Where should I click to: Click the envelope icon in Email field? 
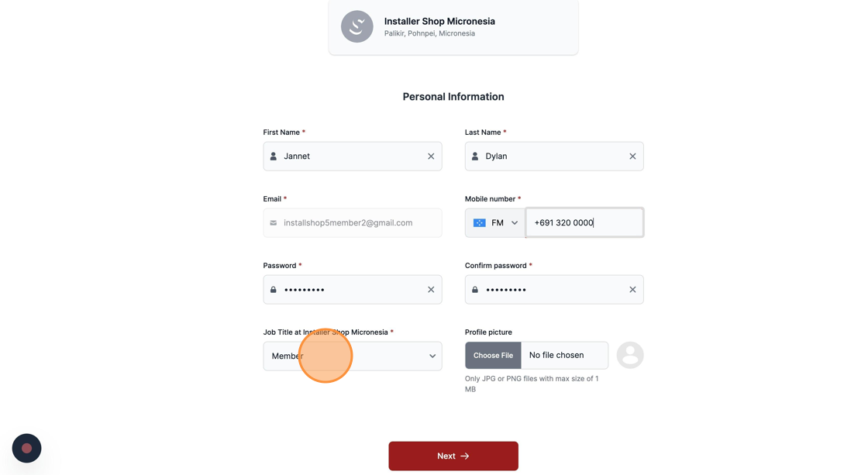(x=274, y=222)
